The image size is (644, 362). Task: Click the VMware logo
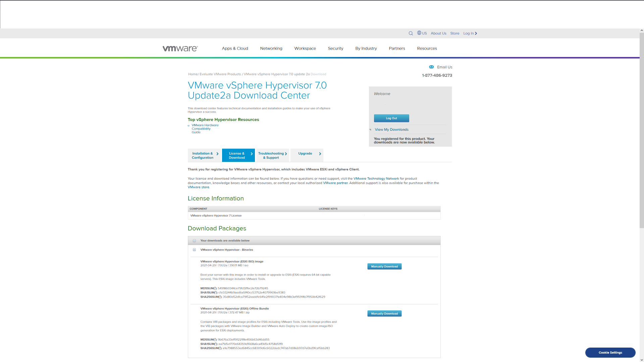point(180,48)
